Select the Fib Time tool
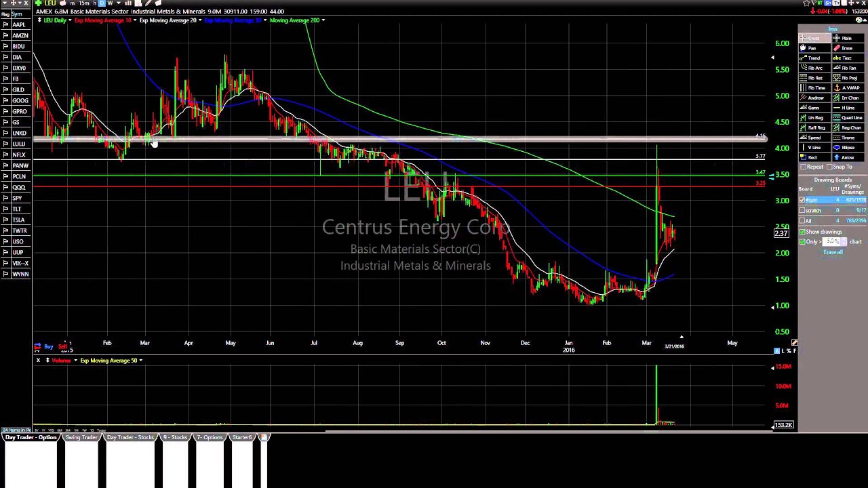The image size is (868, 488). pyautogui.click(x=816, y=88)
